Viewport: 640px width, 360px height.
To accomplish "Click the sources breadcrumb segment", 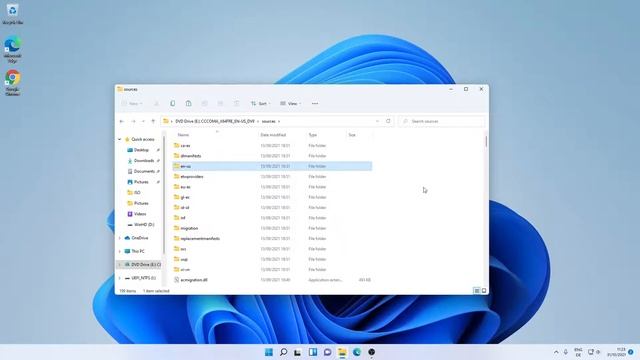I will click(269, 121).
